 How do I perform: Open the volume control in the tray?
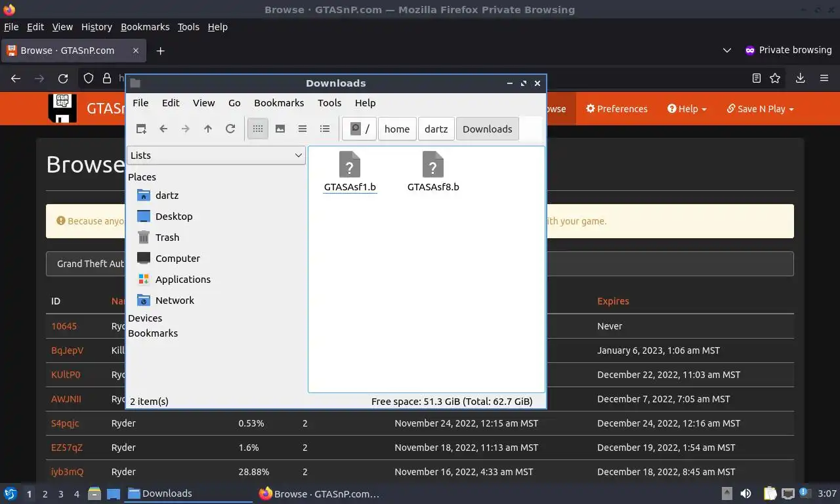(x=746, y=493)
